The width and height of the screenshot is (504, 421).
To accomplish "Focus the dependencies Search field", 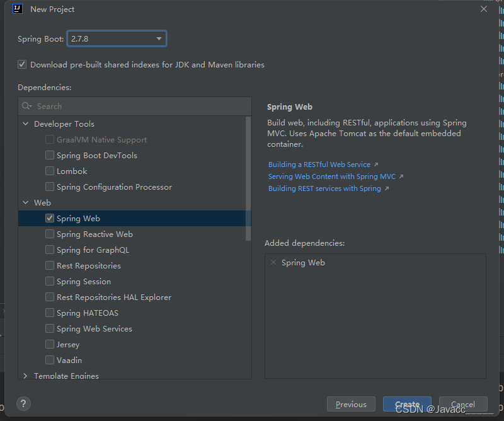I will [x=135, y=106].
